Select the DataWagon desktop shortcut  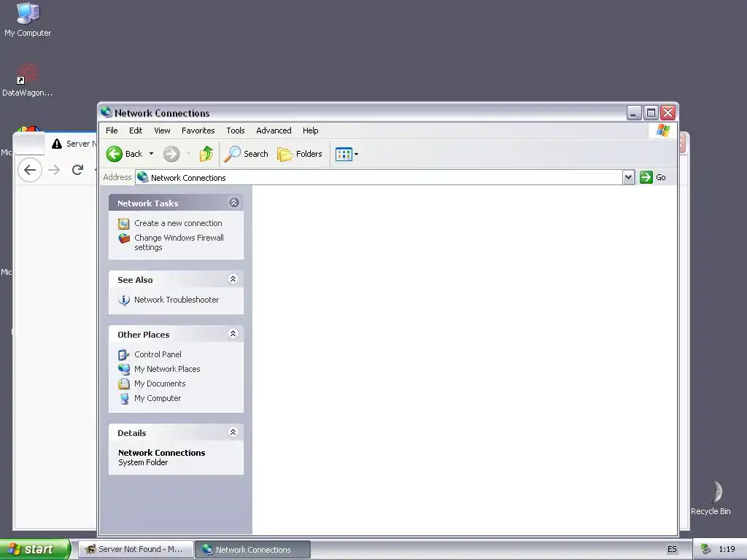click(x=28, y=80)
